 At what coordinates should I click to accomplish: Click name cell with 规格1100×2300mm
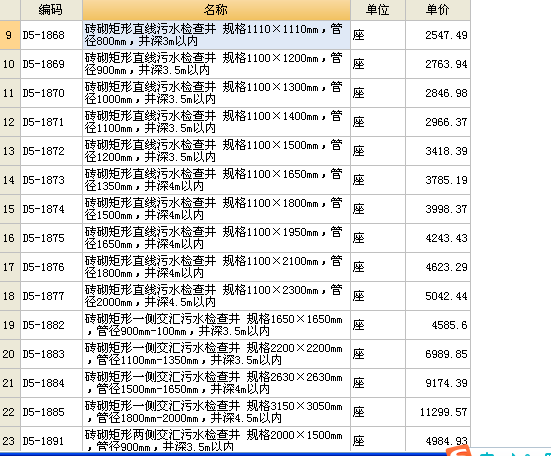click(x=216, y=296)
